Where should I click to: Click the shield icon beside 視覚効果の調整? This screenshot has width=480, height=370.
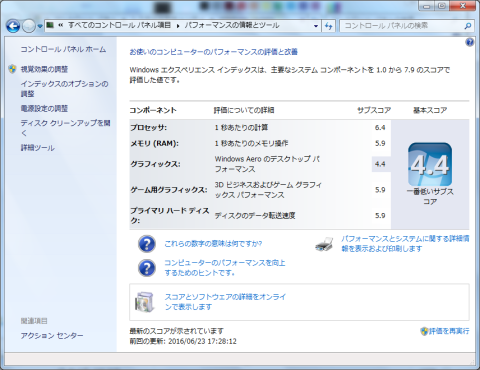point(12,69)
